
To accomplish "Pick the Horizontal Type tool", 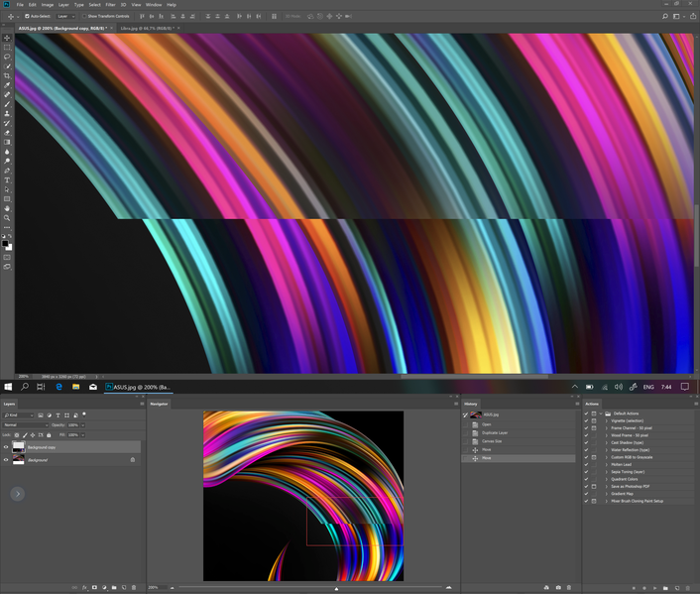I will pos(8,180).
